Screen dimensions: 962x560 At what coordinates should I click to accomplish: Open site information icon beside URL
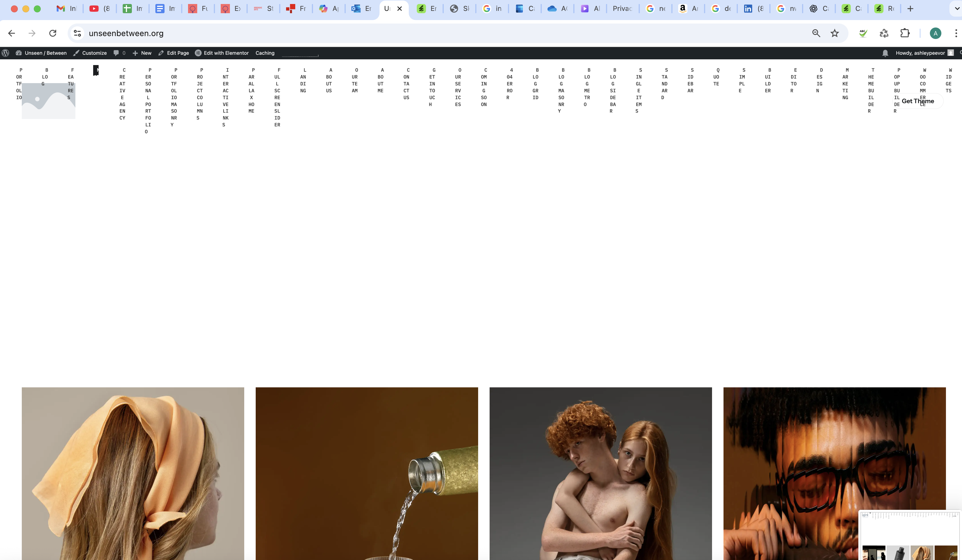[x=77, y=33]
